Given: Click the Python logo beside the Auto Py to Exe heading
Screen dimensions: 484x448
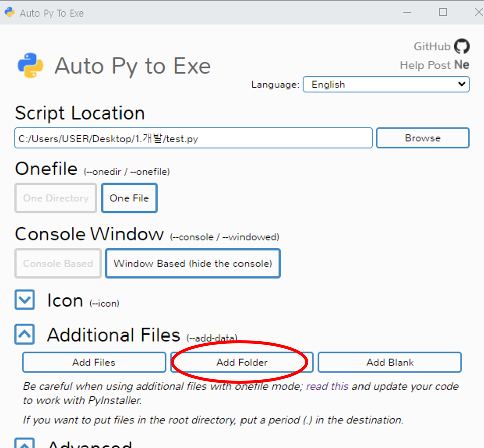Looking at the screenshot, I should tap(30, 65).
